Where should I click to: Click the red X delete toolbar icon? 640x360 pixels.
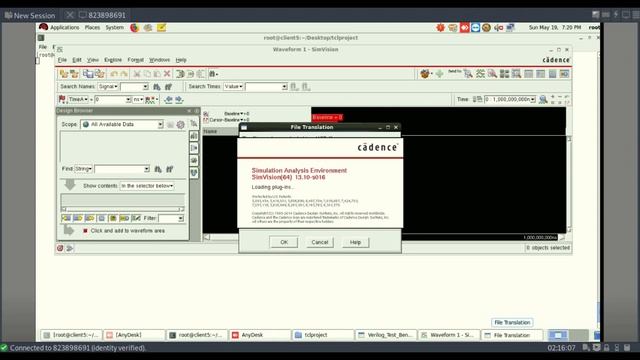tap(167, 74)
